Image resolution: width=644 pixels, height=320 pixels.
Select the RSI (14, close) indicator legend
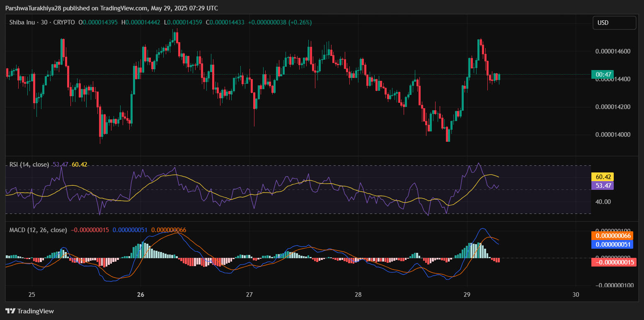[x=29, y=165]
